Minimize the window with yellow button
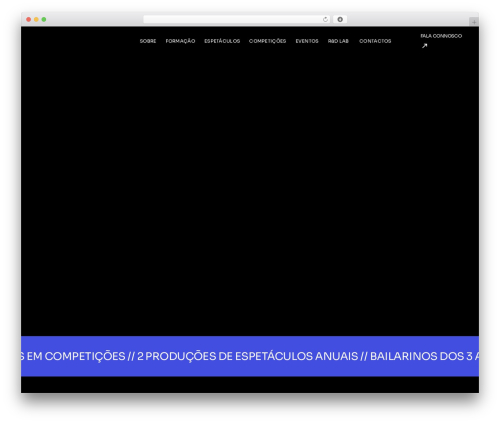500x423 pixels. click(36, 20)
